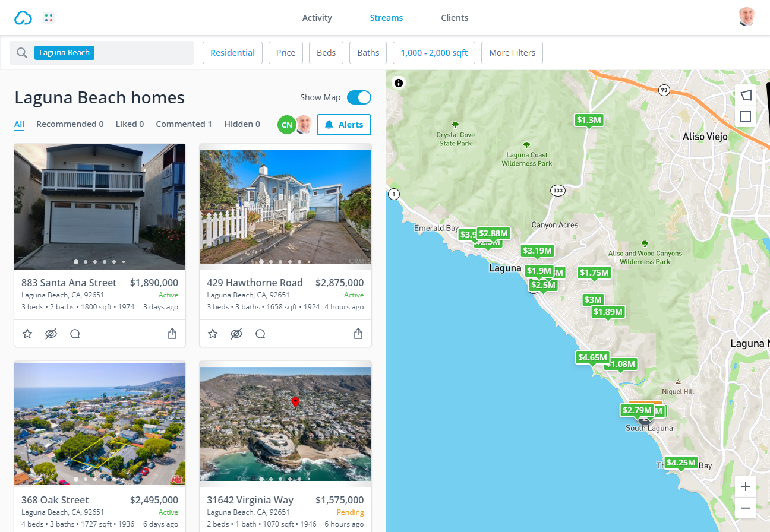Favorite 883 Santa Ana Street with star
770x532 pixels.
(x=27, y=334)
